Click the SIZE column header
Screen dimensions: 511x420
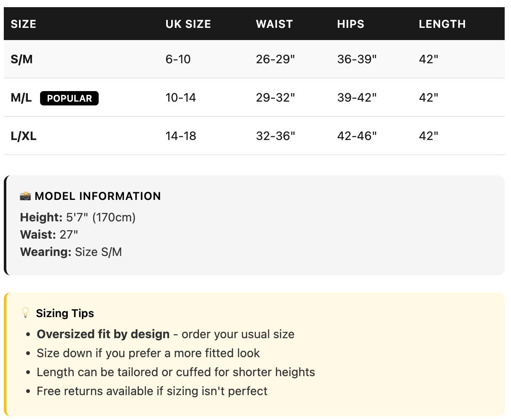click(x=24, y=24)
